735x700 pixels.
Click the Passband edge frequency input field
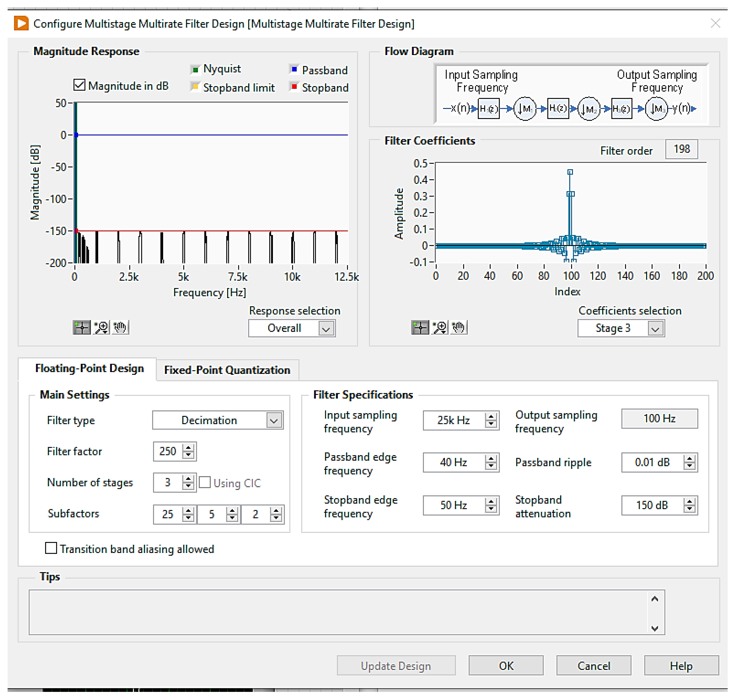[453, 462]
